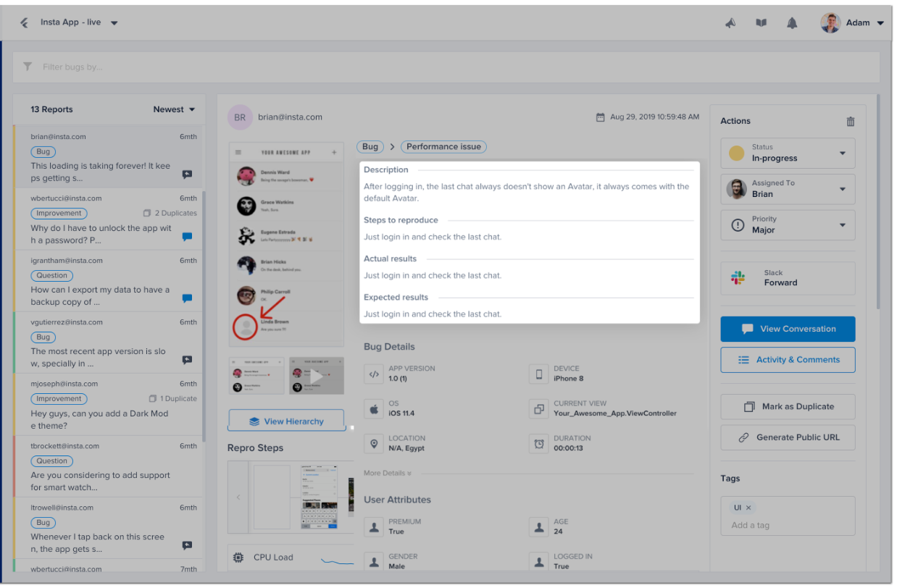This screenshot has height=588, width=897.
Task: Click chat icon on ltrowell report
Action: pos(187,545)
